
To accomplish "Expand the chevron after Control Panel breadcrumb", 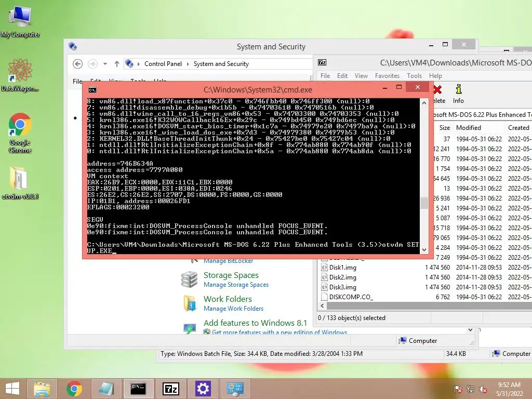I will coord(188,64).
